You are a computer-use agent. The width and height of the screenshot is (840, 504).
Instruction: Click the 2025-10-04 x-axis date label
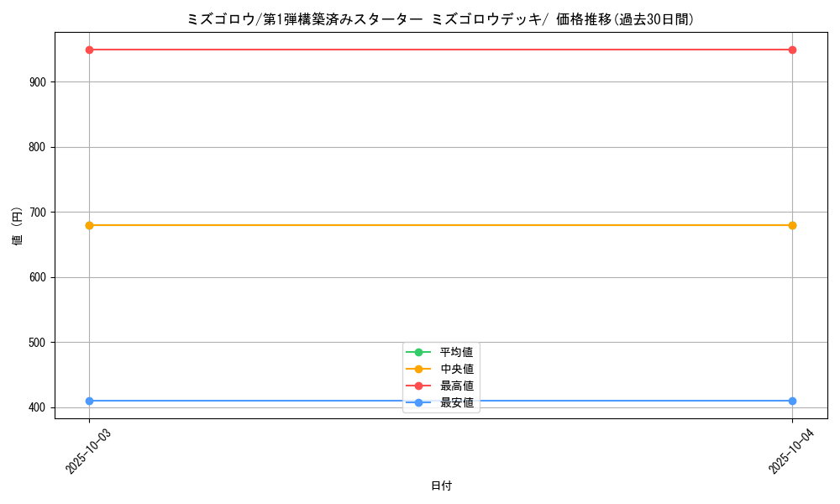pyautogui.click(x=791, y=450)
